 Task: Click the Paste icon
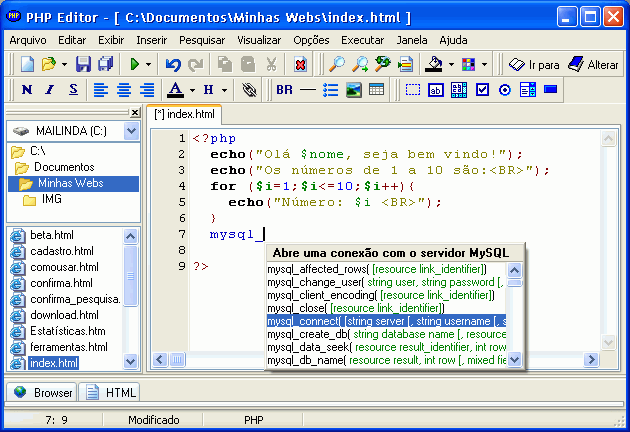(x=248, y=64)
